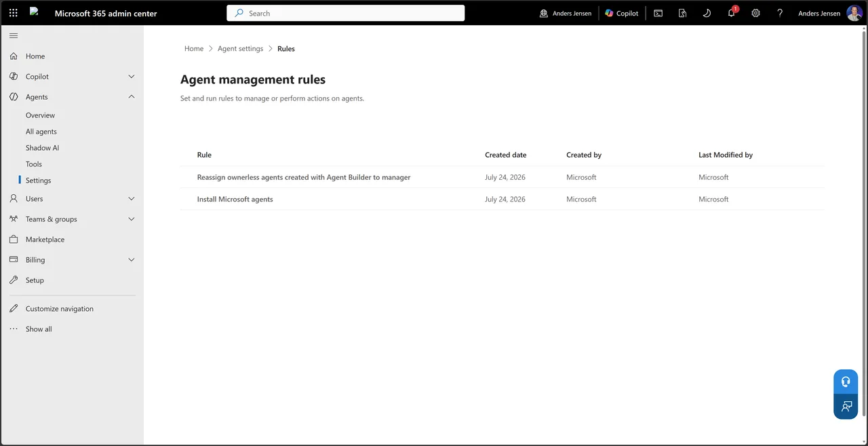Click the Home breadcrumb link
Image resolution: width=868 pixels, height=446 pixels.
(194, 49)
